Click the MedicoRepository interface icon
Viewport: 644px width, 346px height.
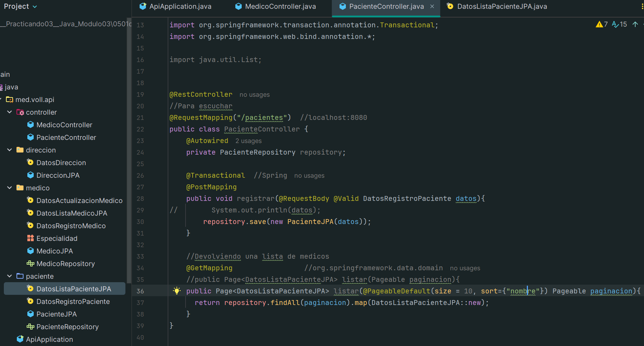click(x=31, y=264)
